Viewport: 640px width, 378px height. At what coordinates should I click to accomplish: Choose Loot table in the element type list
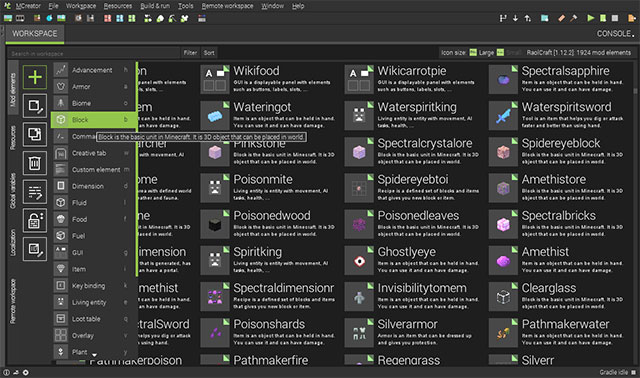(93, 319)
